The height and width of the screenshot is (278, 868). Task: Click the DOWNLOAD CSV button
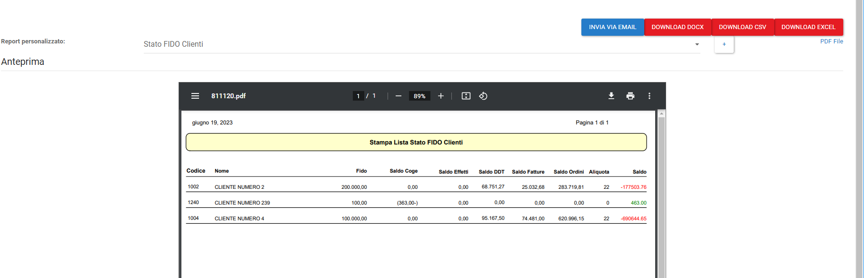pyautogui.click(x=742, y=27)
